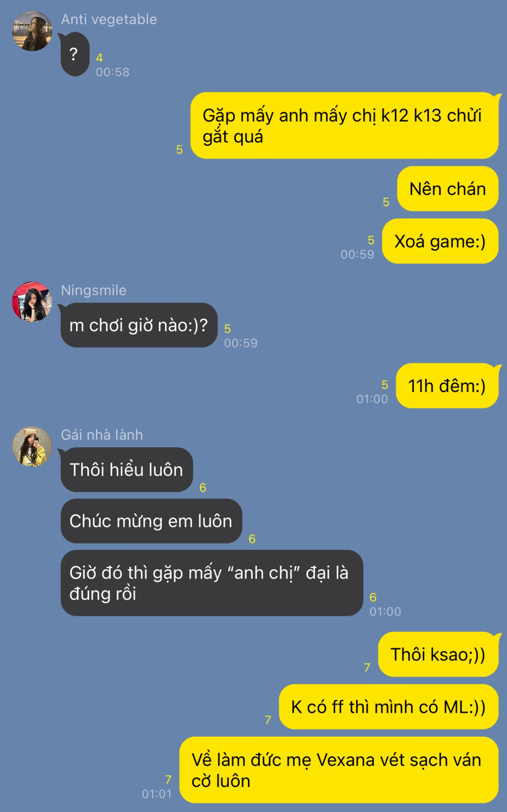The width and height of the screenshot is (507, 812).
Task: Select the 'Gặp mấy anh mấy chị k12 k13' message
Action: pyautogui.click(x=344, y=126)
